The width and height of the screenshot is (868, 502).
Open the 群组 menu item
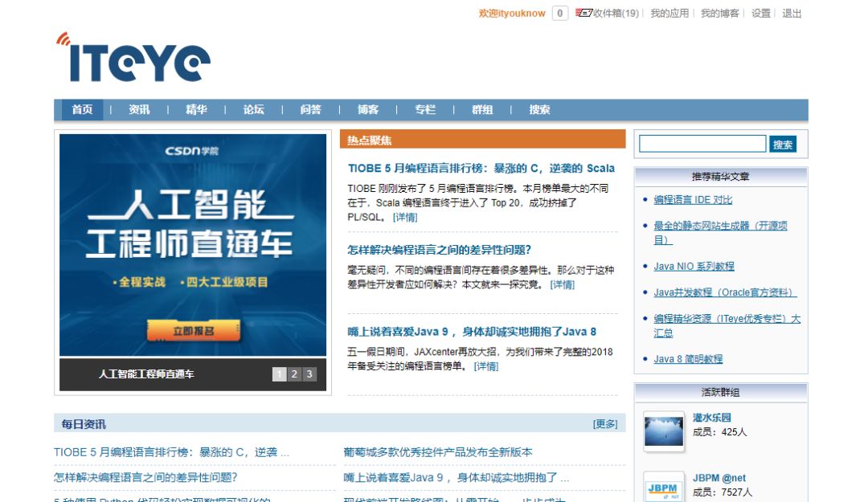[481, 109]
